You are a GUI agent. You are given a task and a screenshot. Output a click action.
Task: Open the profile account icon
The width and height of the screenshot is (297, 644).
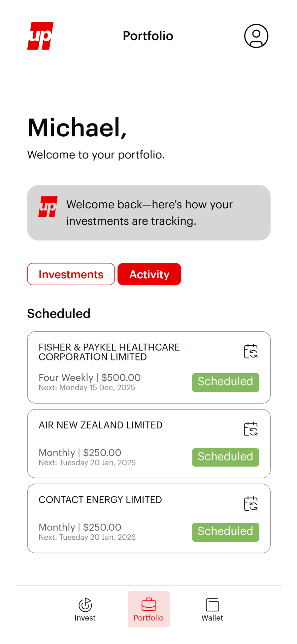[256, 36]
